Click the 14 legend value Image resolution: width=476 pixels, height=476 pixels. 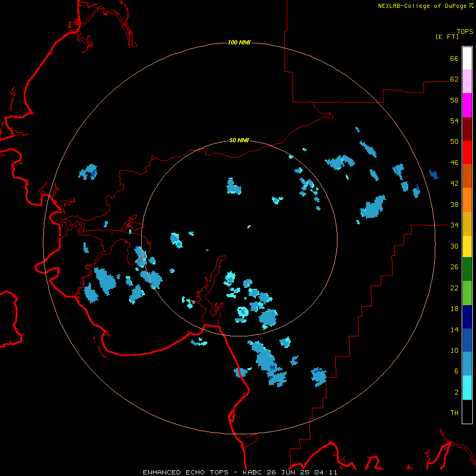point(454,329)
